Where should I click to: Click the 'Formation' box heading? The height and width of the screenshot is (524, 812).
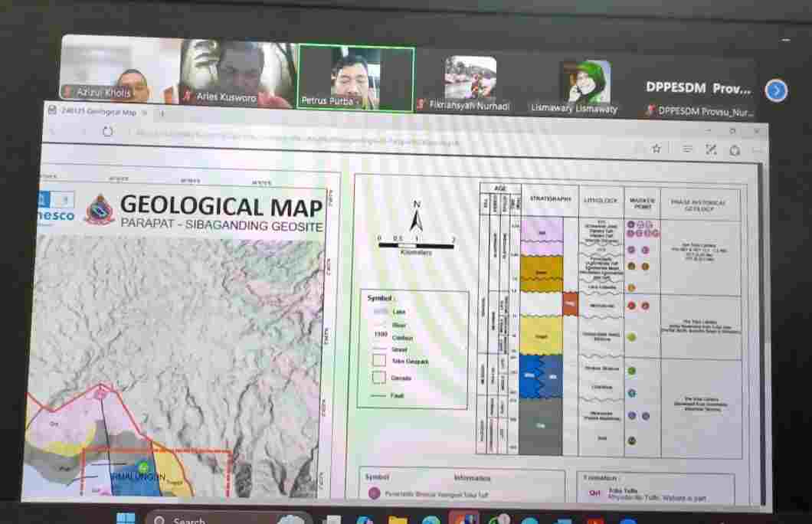click(600, 477)
